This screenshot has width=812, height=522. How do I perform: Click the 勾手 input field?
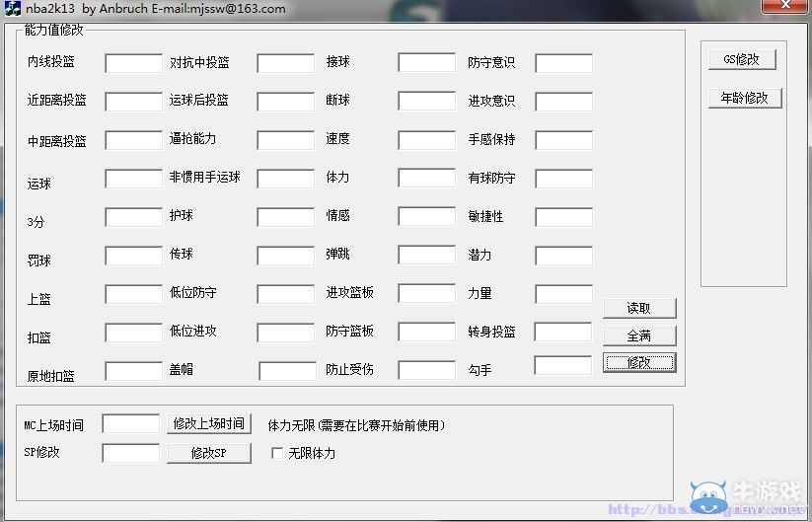click(x=563, y=365)
